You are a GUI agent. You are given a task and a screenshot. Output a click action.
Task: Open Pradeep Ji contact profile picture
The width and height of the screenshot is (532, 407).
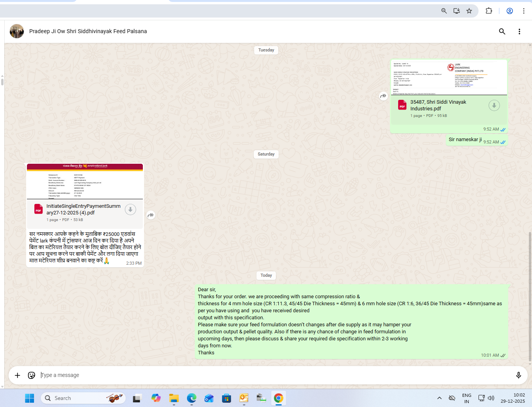tap(17, 31)
